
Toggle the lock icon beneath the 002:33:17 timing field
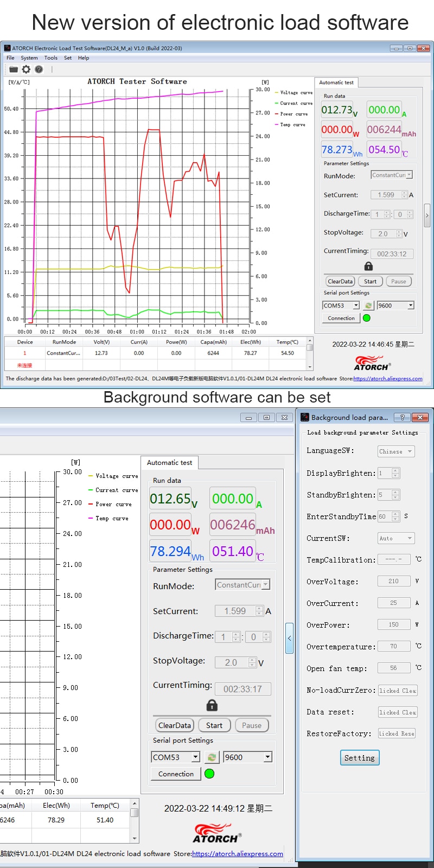click(212, 705)
